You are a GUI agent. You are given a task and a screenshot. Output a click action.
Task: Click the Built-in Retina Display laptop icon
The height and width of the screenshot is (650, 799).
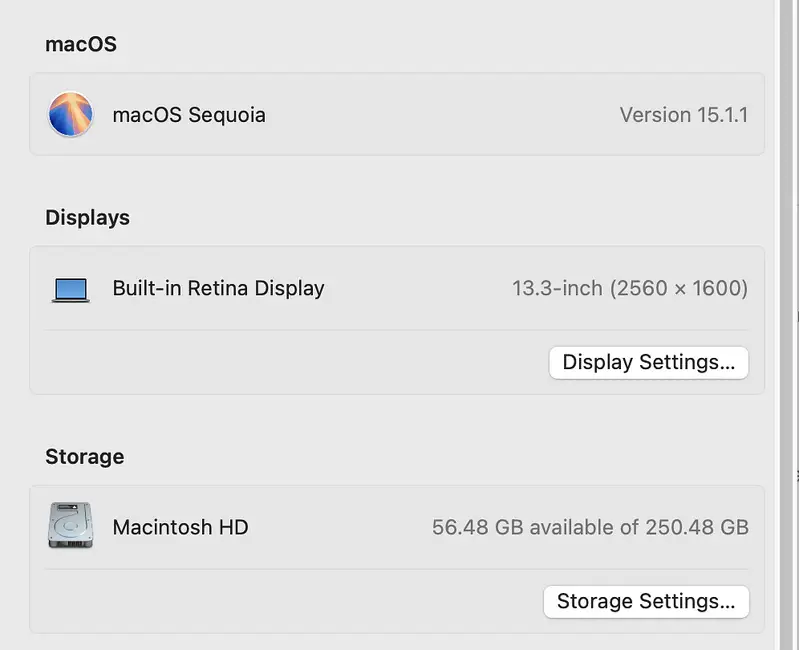pyautogui.click(x=70, y=289)
